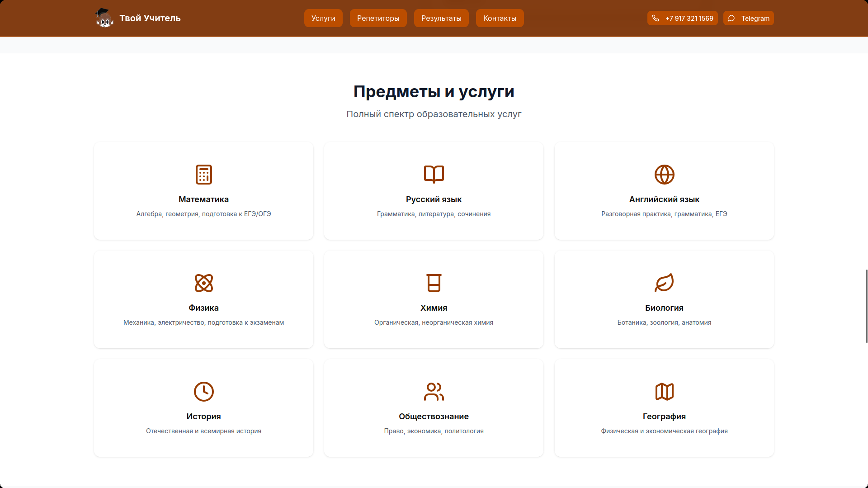Select the calculator icon above Математика

coord(203,175)
